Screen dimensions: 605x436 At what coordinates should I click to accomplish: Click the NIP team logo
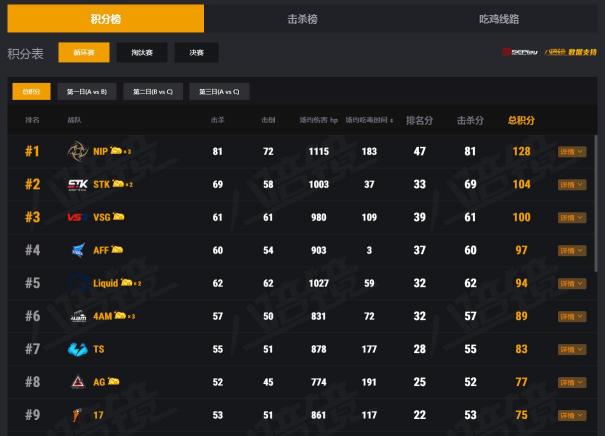tap(78, 151)
